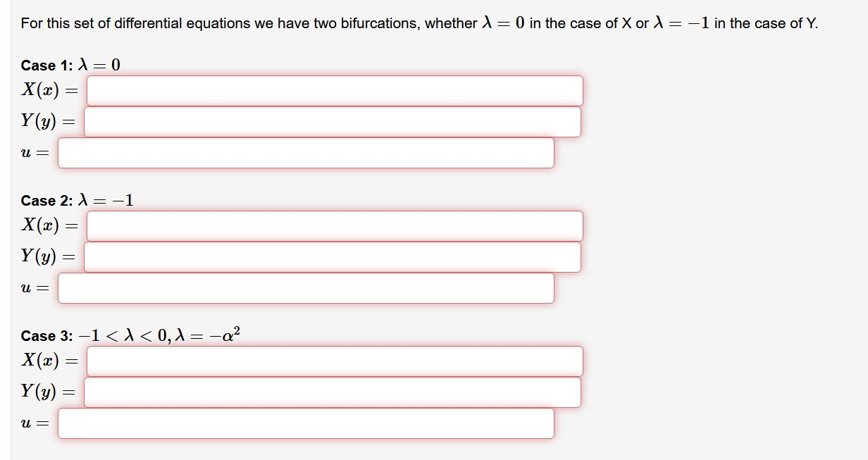The height and width of the screenshot is (460, 868).
Task: Click the Y(y) input field under Case 1
Action: click(x=331, y=121)
